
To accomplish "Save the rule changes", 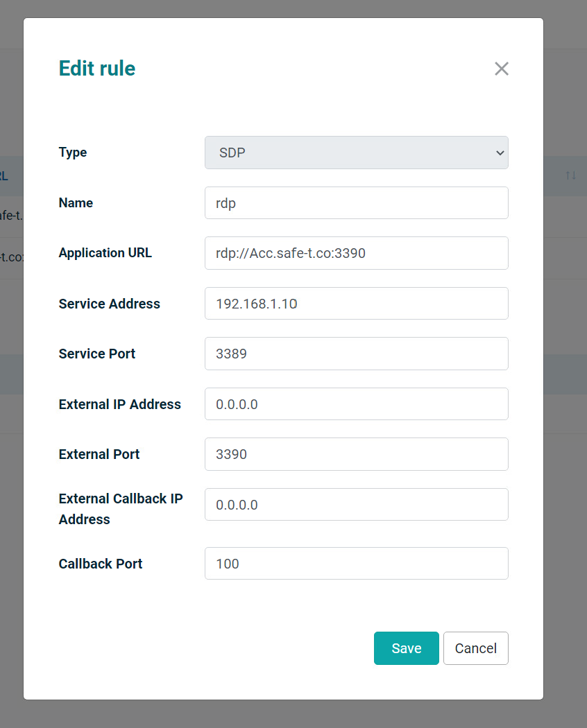I will (406, 648).
